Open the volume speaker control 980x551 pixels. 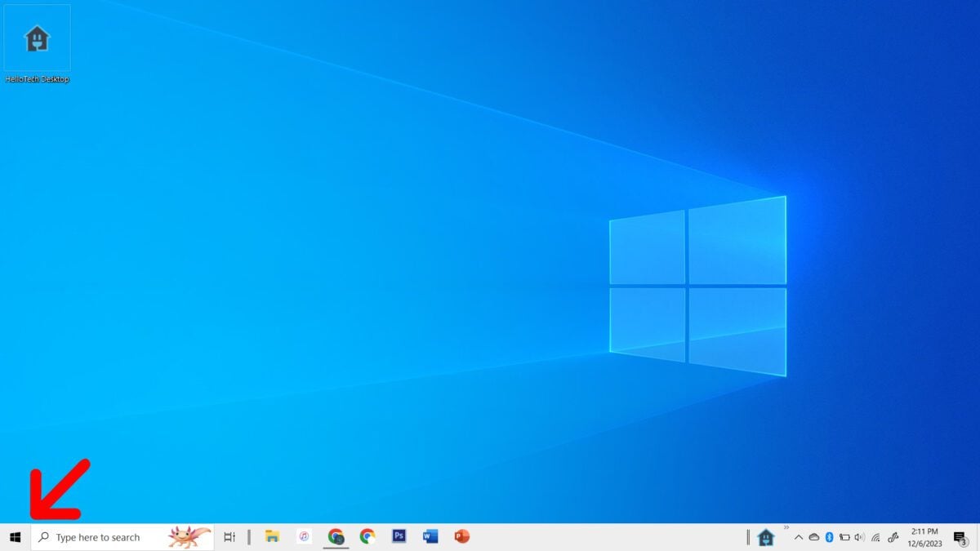point(859,537)
